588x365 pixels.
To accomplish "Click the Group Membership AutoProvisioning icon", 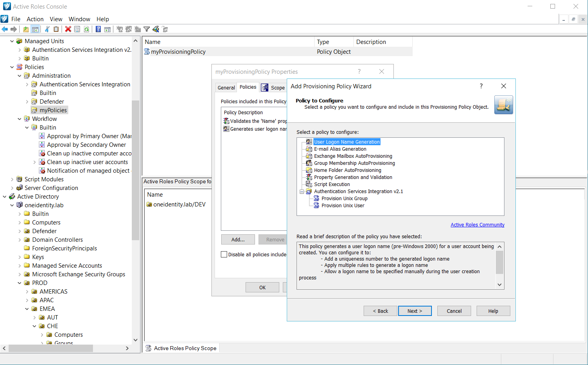I will tap(309, 163).
